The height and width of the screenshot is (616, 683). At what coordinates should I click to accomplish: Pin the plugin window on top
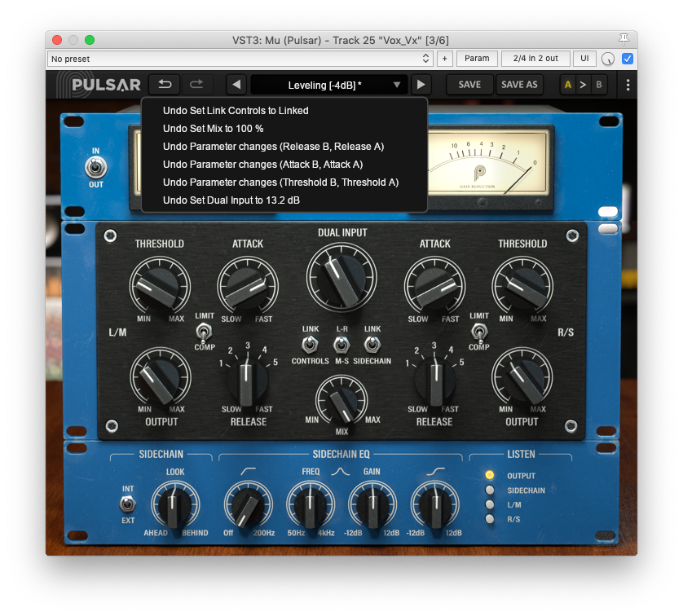[624, 40]
